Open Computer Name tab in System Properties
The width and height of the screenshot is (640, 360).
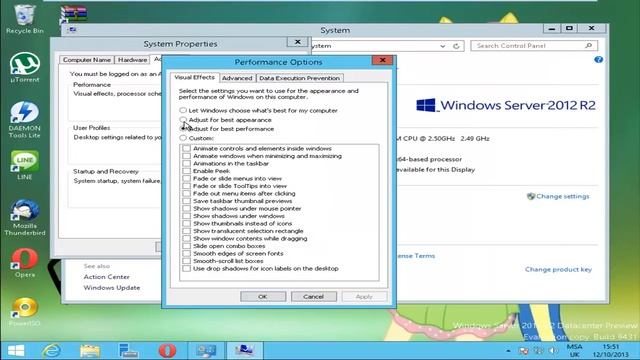87,60
